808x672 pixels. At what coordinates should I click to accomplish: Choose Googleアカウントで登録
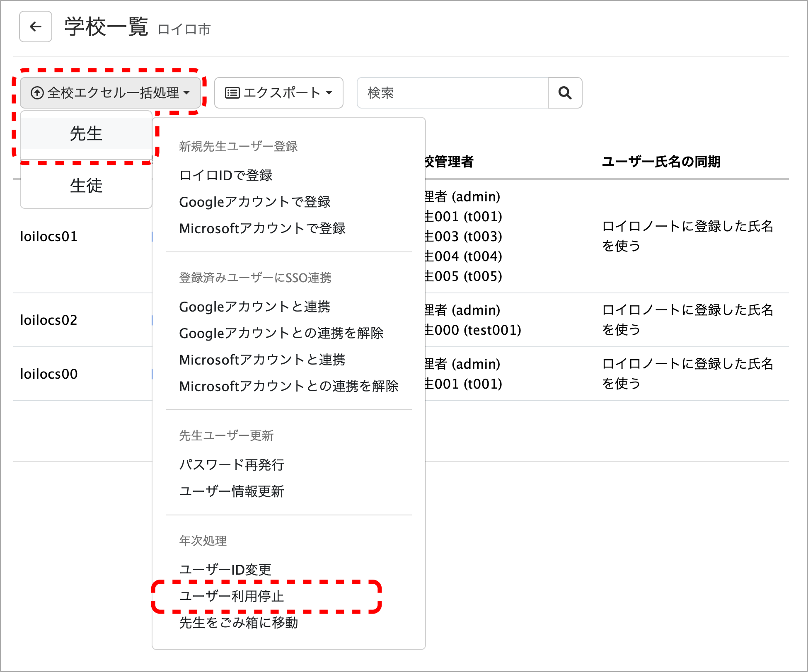[254, 202]
